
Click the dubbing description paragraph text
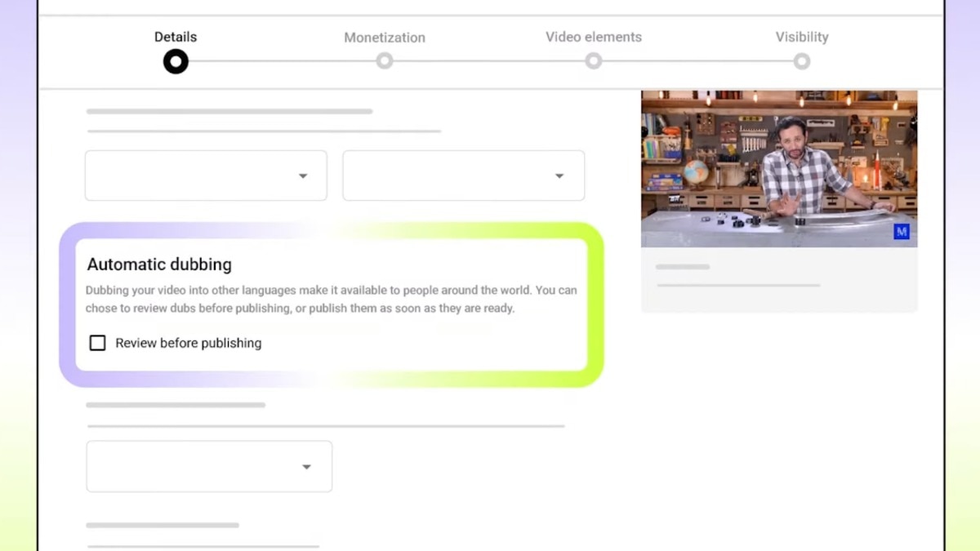[x=331, y=300]
